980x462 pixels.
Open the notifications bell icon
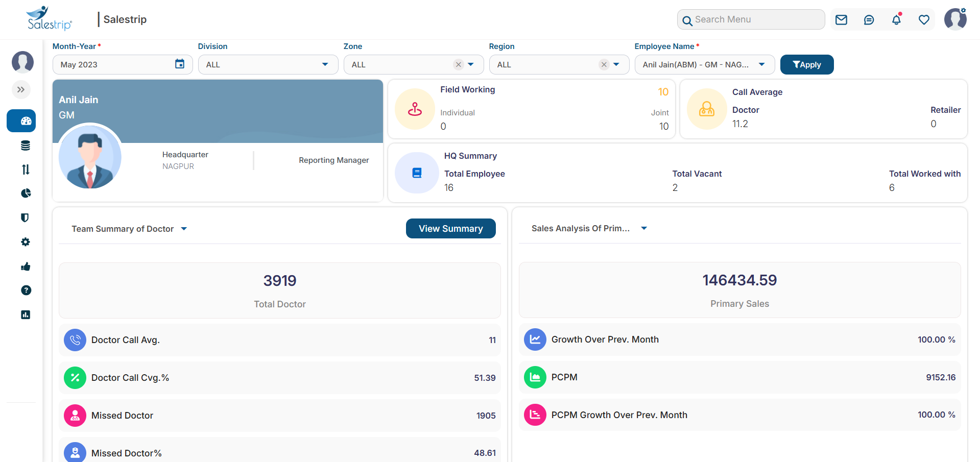(896, 20)
